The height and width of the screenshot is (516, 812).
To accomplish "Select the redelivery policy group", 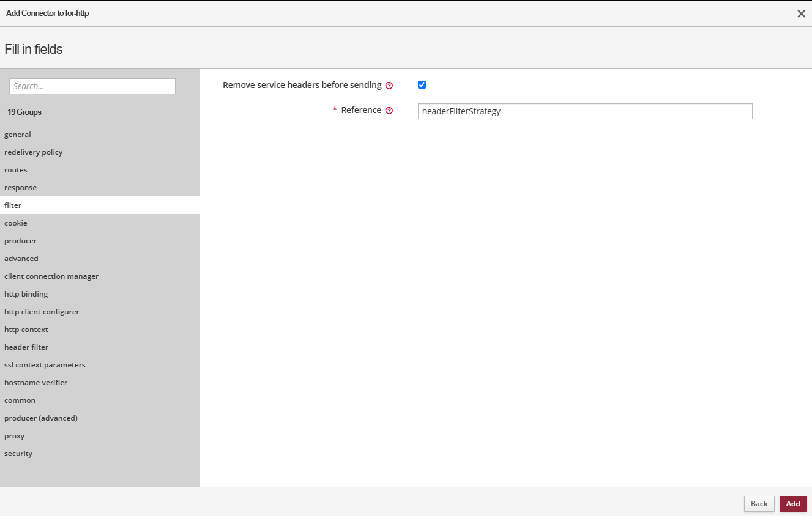I will coord(34,152).
